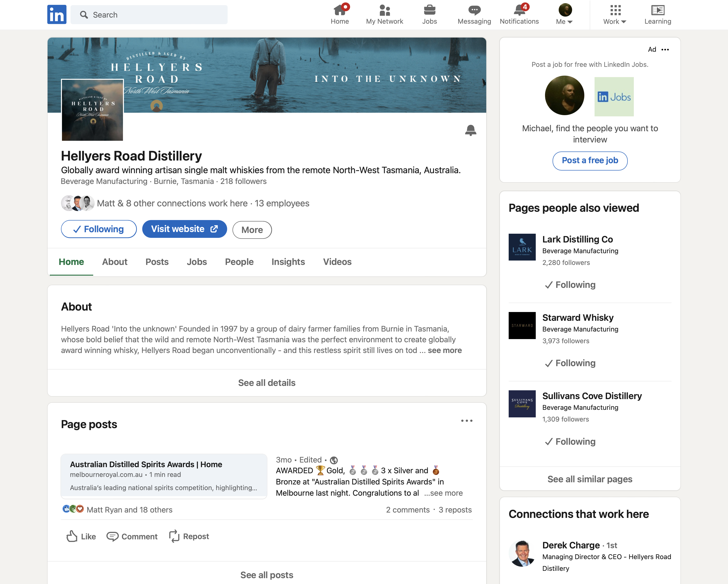Viewport: 728px width, 584px height.
Task: Click Post a free job button
Action: pos(590,161)
